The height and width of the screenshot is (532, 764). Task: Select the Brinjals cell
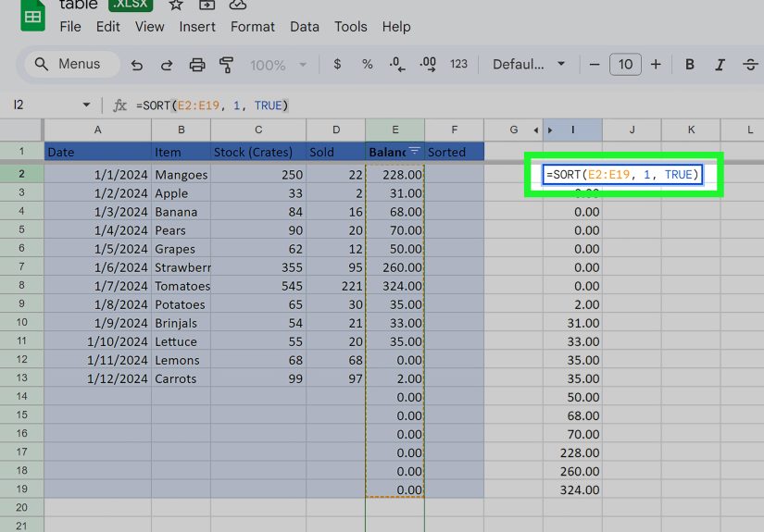point(181,323)
